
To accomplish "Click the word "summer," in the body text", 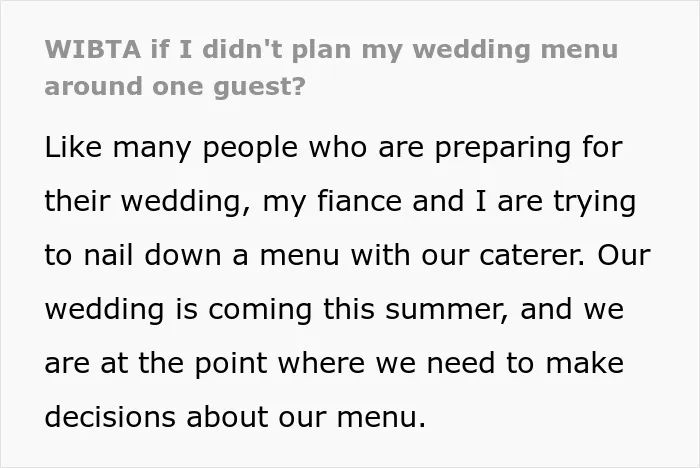I will tap(447, 310).
